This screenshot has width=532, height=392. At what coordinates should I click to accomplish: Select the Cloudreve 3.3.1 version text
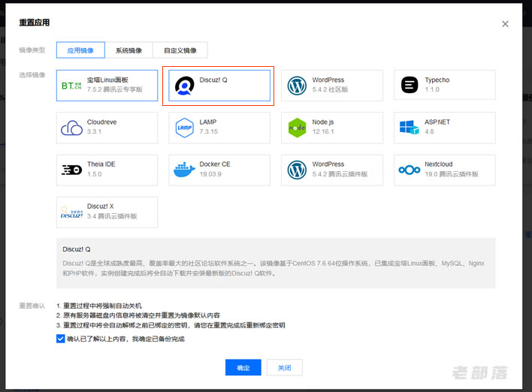pyautogui.click(x=94, y=131)
